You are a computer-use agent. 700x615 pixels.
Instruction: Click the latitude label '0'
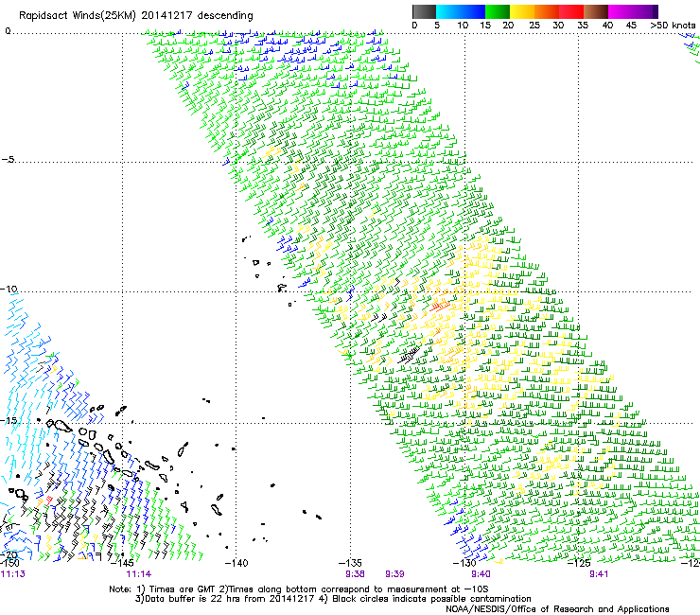[8, 31]
